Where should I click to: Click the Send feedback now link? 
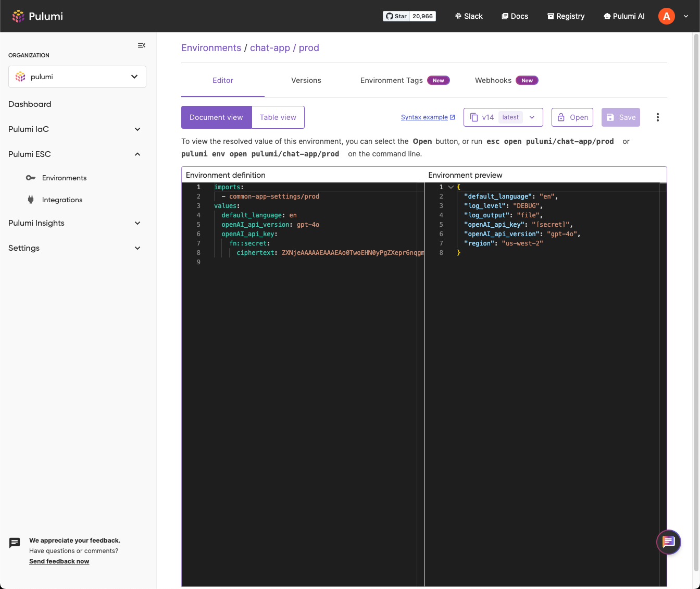[59, 561]
